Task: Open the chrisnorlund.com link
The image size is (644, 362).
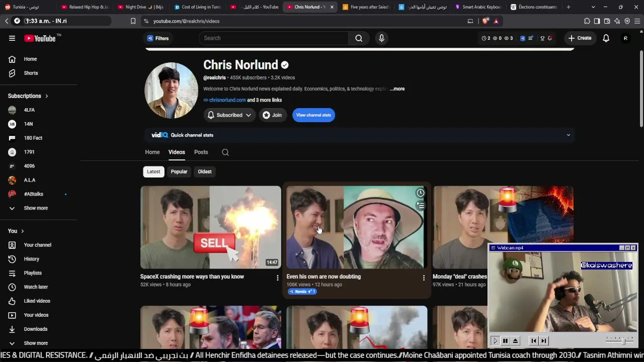Action: click(x=227, y=100)
